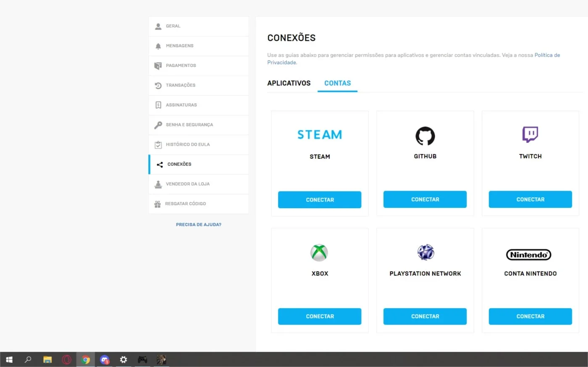Screen dimensions: 588x367
Task: Click the Vendedor da Loja icon
Action: pos(158,184)
